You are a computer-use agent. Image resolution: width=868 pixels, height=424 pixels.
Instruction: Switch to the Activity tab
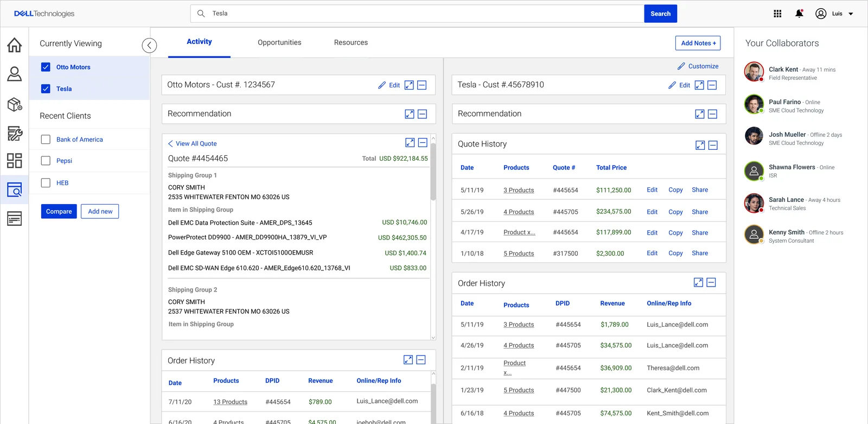[199, 42]
